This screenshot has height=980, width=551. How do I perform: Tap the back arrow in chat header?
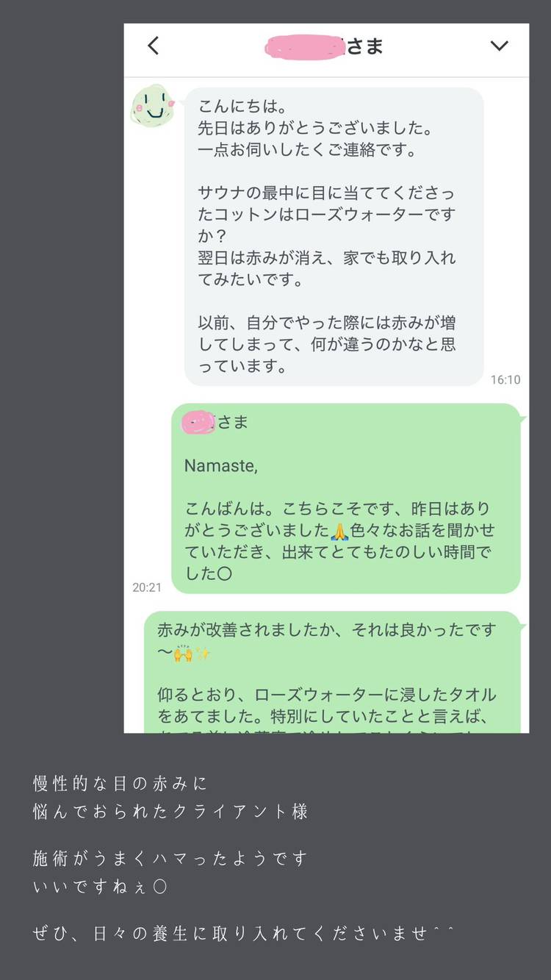pos(153,46)
